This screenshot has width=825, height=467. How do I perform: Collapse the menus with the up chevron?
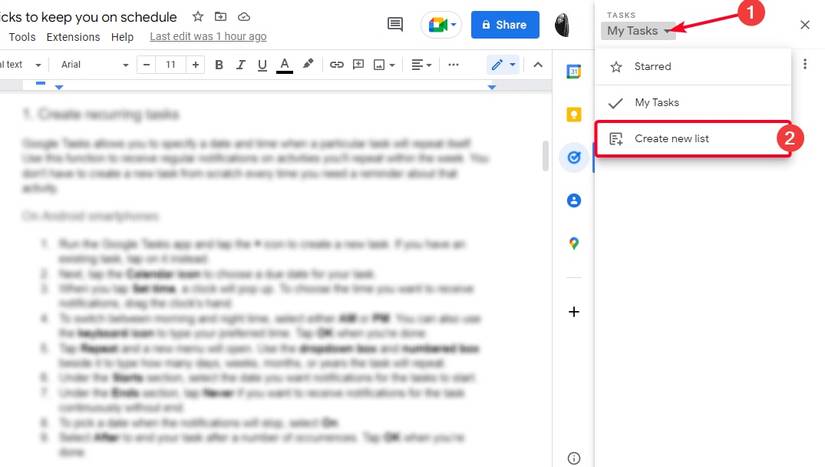point(538,65)
